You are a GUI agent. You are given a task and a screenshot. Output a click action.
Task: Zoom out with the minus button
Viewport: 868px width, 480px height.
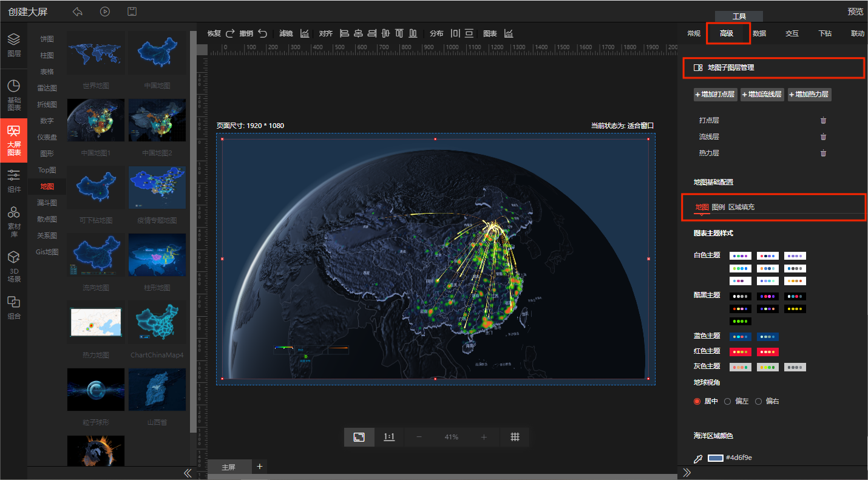[419, 437]
